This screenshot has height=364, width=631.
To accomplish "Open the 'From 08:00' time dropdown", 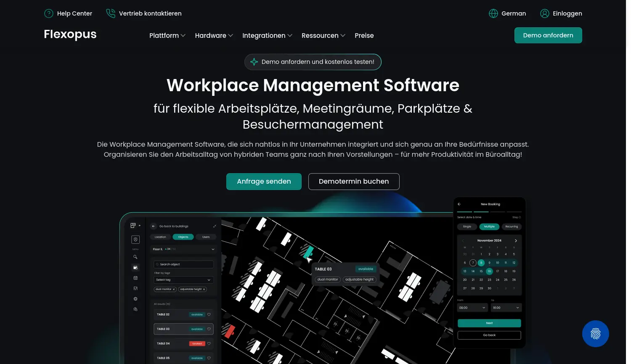I will [x=472, y=307].
